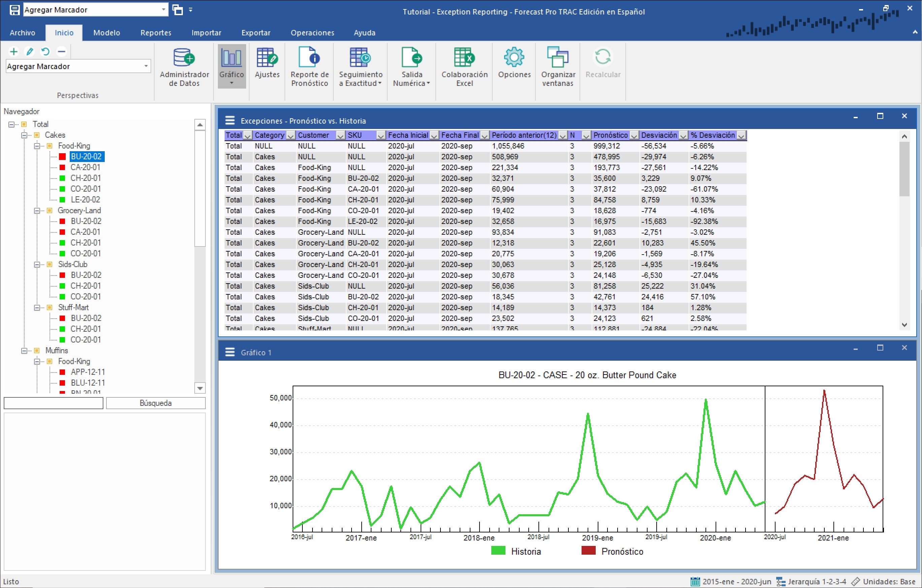
Task: Open the Operaciones ribbon tab
Action: [x=312, y=33]
